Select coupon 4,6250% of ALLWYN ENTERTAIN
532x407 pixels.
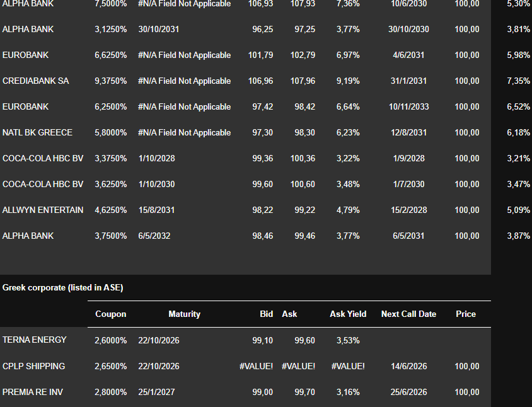(x=110, y=210)
